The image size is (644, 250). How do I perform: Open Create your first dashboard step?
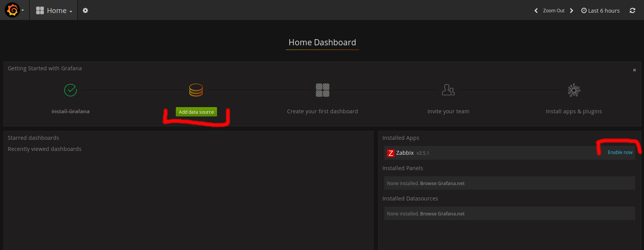pos(322,111)
